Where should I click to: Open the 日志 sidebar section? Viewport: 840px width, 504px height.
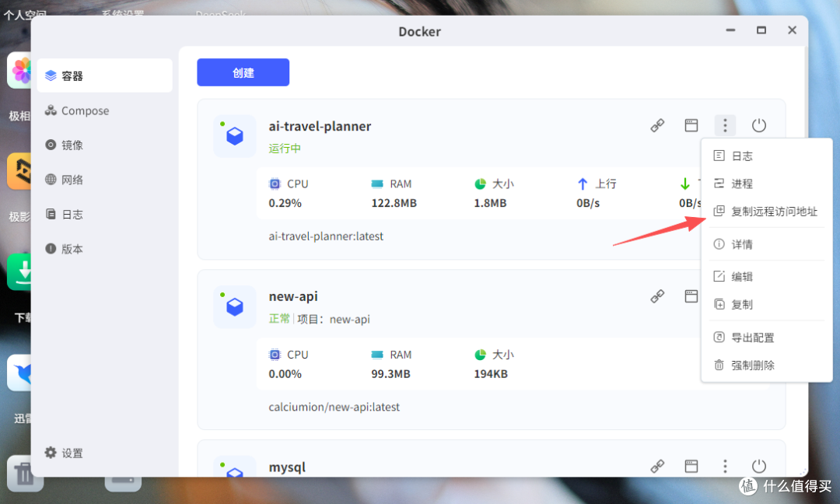point(104,214)
